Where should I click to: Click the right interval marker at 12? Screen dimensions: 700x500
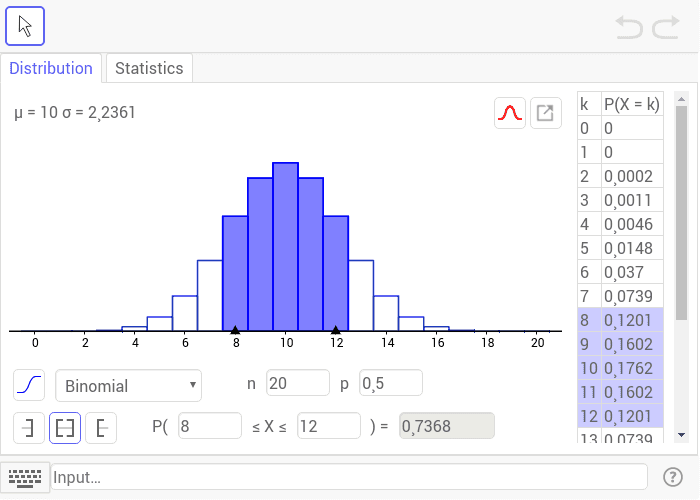336,330
